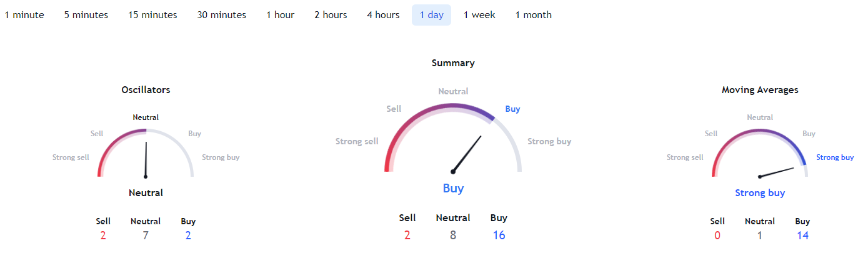Click the Oscillators heading
Screen dimensions: 868x253
(146, 90)
